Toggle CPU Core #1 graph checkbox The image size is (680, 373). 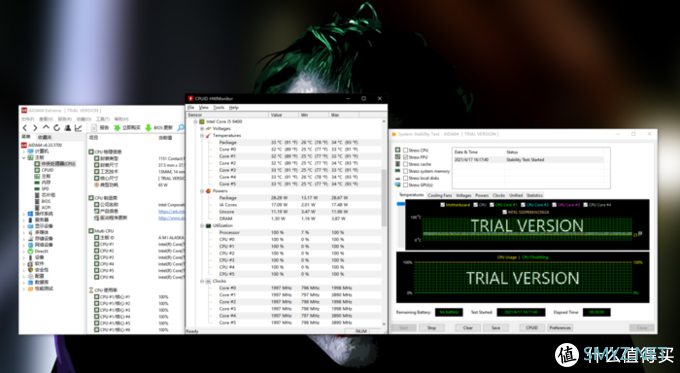tap(492, 205)
